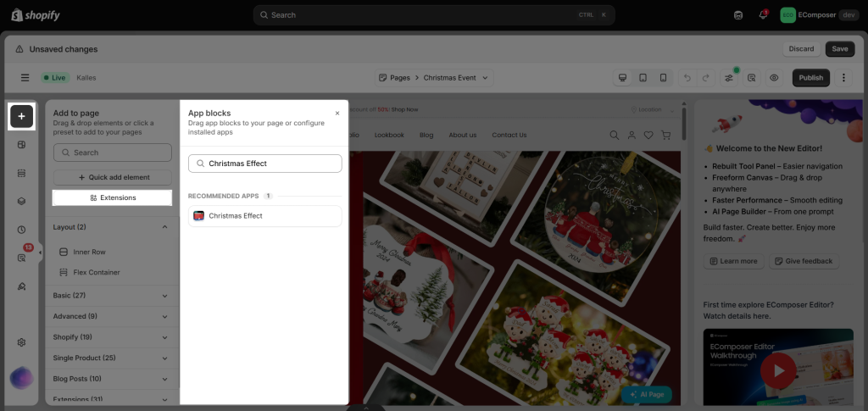Select the Christmas Effect recommended app
The width and height of the screenshot is (868, 411).
(265, 216)
